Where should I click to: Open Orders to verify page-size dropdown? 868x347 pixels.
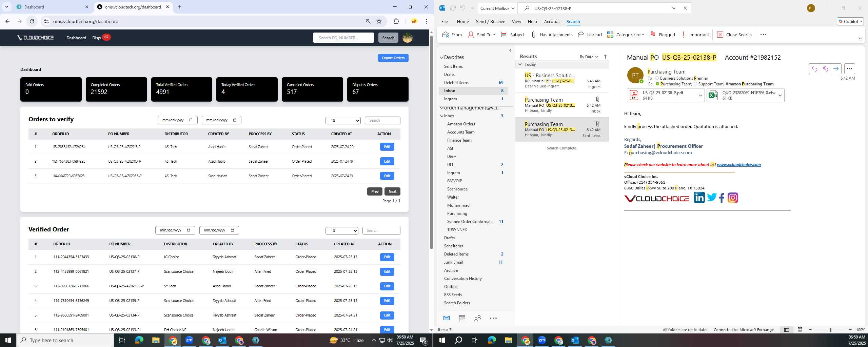click(343, 121)
